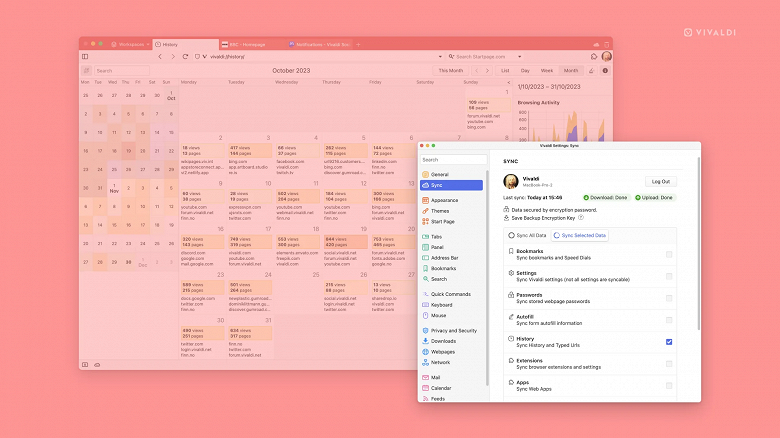780x438 pixels.
Task: Click Save Backup Encryption Key link
Action: click(543, 218)
